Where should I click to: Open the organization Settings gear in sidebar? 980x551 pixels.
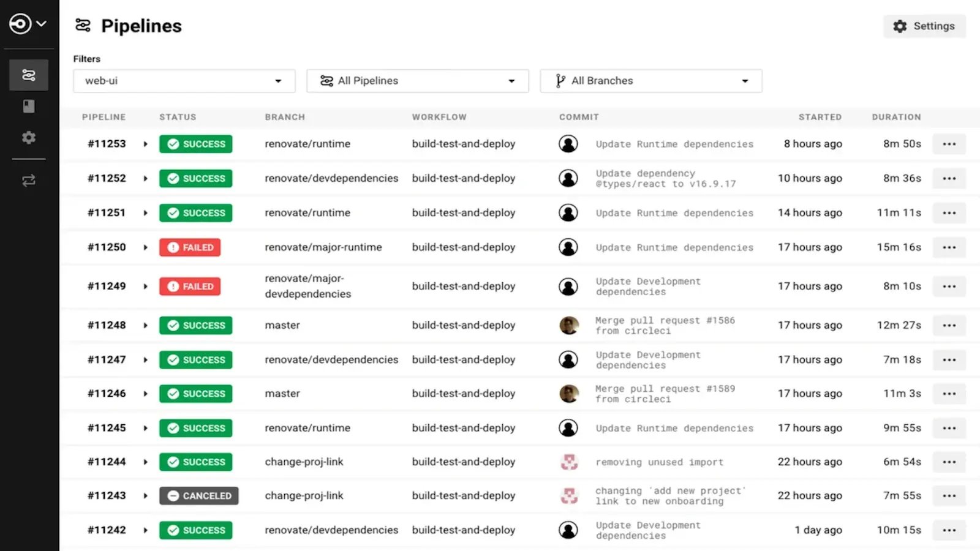[x=28, y=138]
